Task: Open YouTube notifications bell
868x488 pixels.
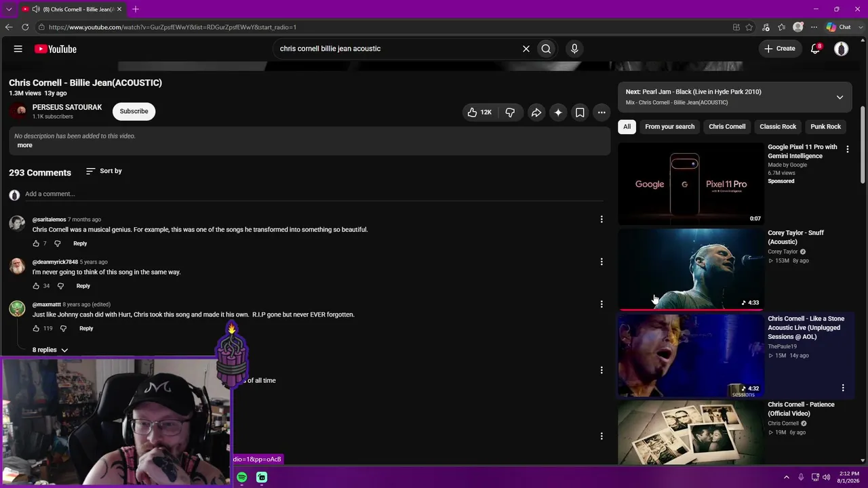Action: (816, 49)
